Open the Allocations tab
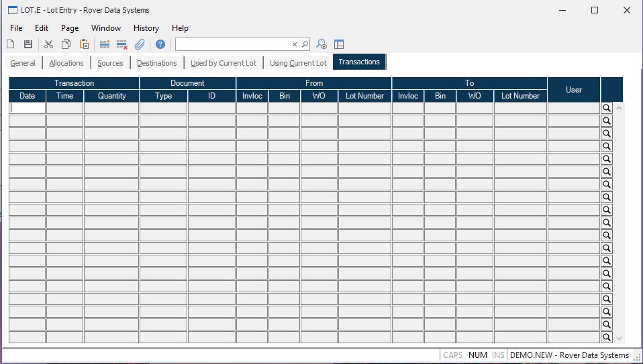Viewport: 643px width, 364px height. pos(66,63)
